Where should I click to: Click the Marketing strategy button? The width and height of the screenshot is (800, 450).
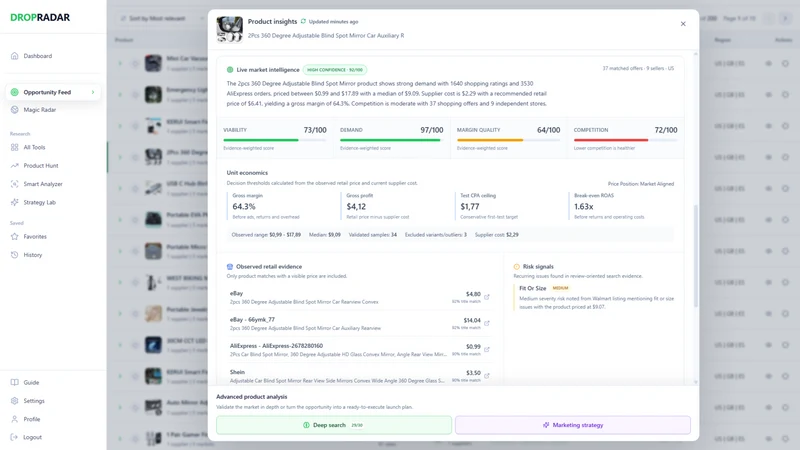573,425
